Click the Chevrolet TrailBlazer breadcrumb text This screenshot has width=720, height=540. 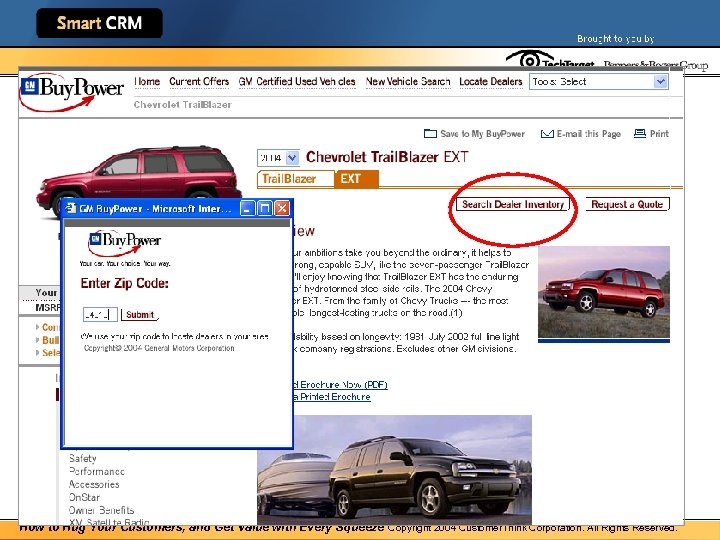183,105
